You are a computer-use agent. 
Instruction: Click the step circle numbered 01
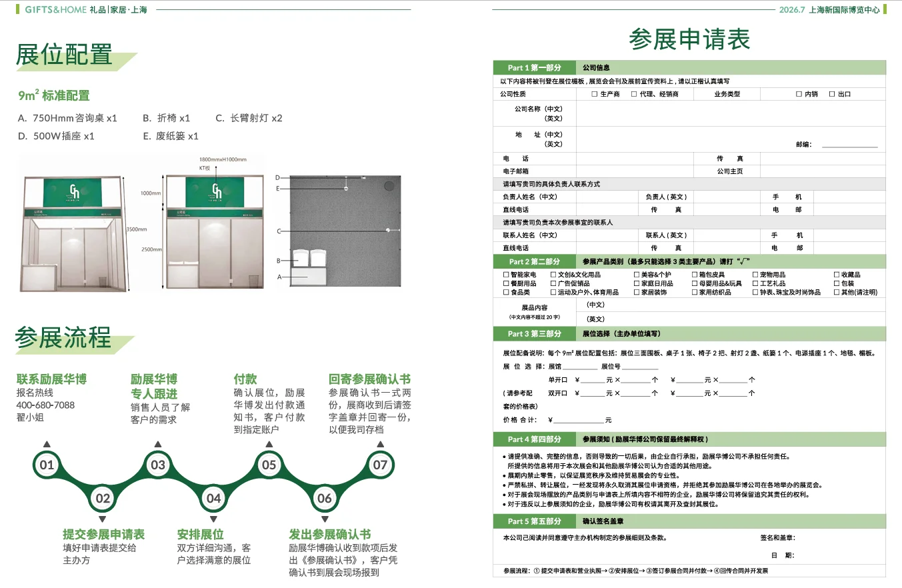click(46, 465)
